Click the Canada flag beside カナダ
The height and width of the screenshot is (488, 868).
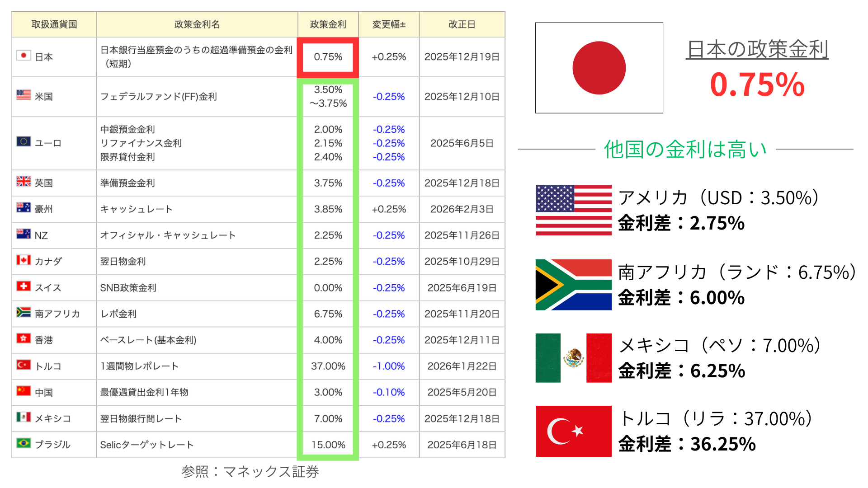click(24, 260)
